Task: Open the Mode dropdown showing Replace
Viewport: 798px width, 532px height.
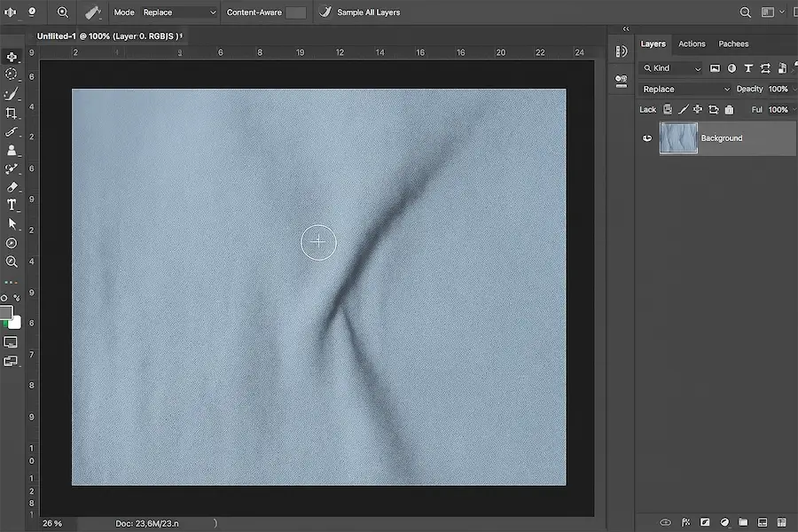Action: click(177, 12)
